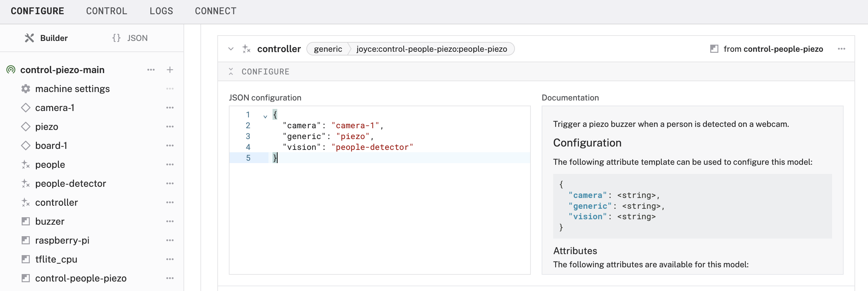Select people-detector in the sidebar

[70, 183]
